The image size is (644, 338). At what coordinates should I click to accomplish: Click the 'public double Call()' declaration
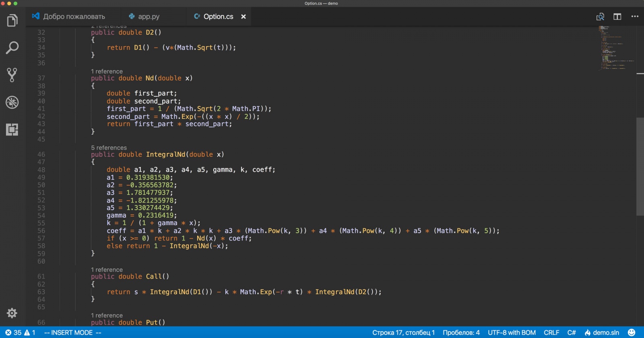click(130, 276)
